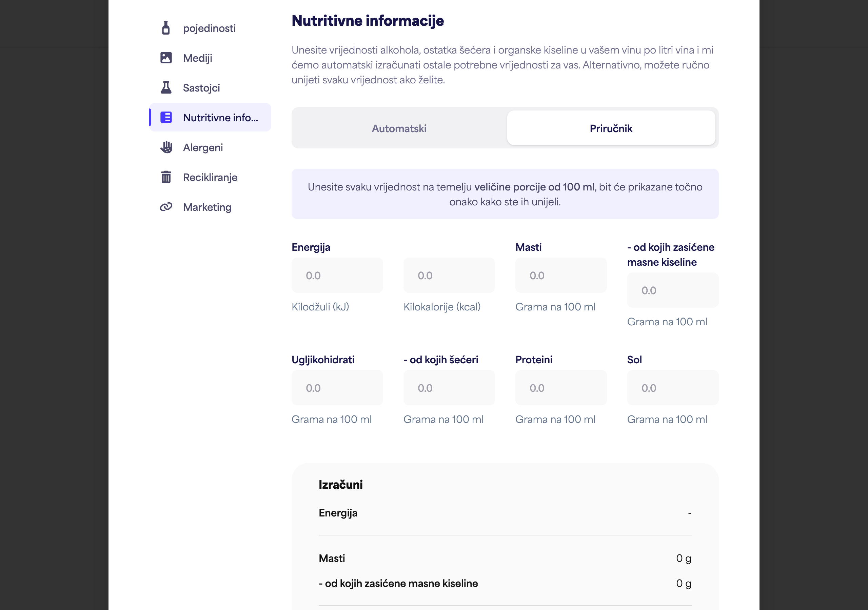Open Mediji via its image icon
This screenshot has width=868, height=610.
click(166, 58)
